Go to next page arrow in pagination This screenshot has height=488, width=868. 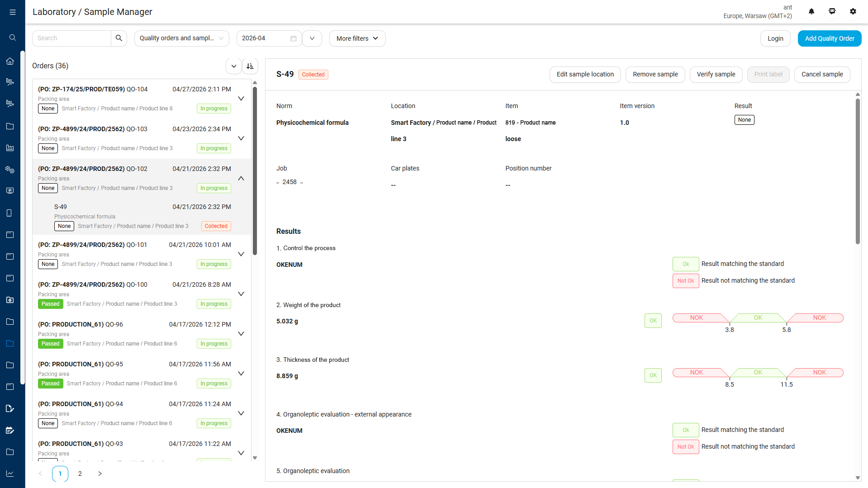(100, 474)
